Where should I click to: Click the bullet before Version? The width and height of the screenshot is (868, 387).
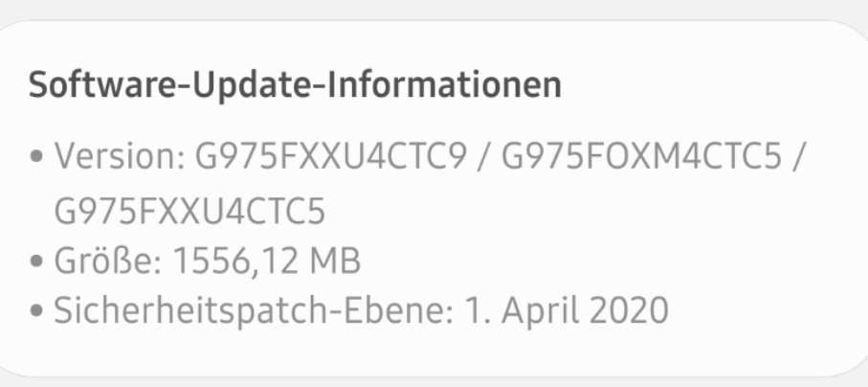click(36, 157)
